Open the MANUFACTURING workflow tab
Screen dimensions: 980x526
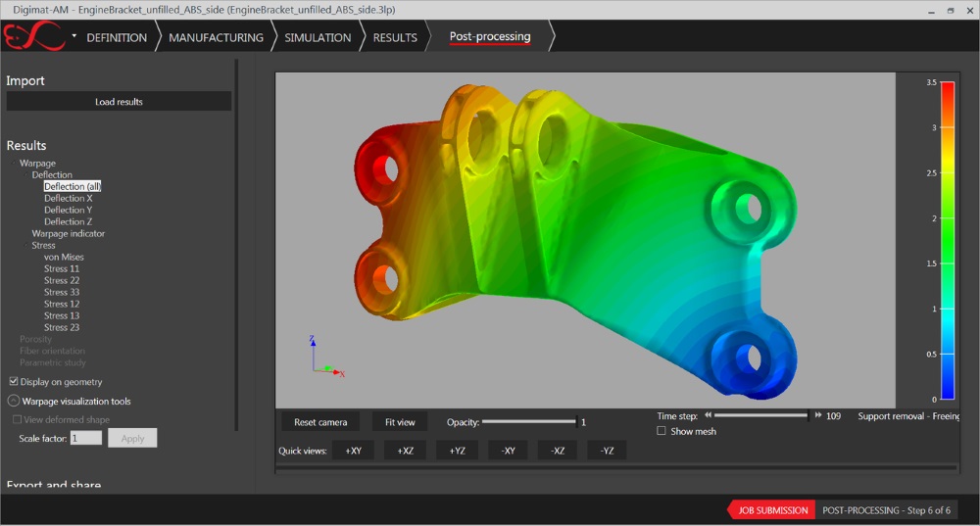click(x=216, y=37)
